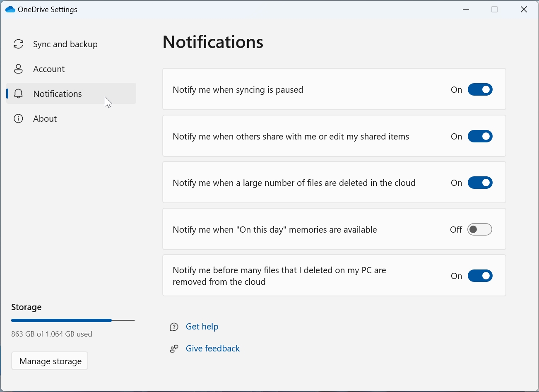The width and height of the screenshot is (539, 392).
Task: Click the people icon beside Give feedback
Action: (174, 349)
